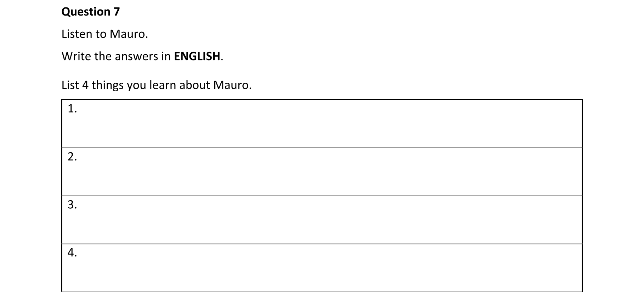
Task: Click the word "Question" in the heading
Action: pos(86,12)
